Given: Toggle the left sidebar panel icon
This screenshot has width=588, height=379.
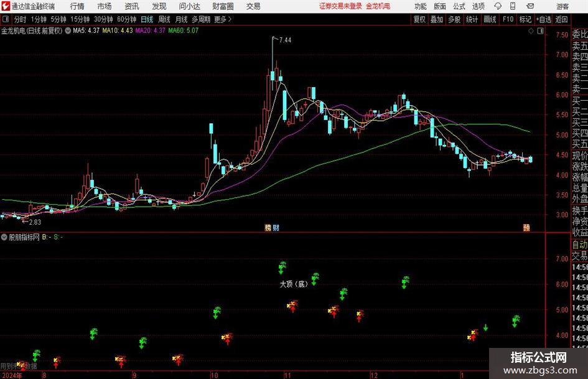Looking at the screenshot, I should point(5,19).
